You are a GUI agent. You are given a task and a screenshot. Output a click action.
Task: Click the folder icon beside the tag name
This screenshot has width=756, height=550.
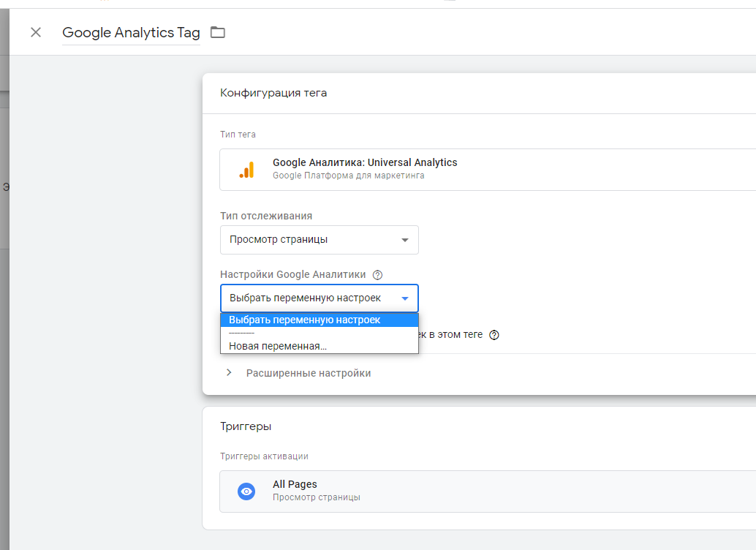(217, 32)
